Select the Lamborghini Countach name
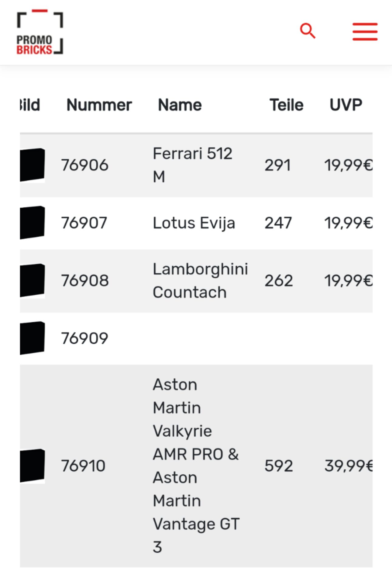The height and width of the screenshot is (568, 392). coord(200,281)
